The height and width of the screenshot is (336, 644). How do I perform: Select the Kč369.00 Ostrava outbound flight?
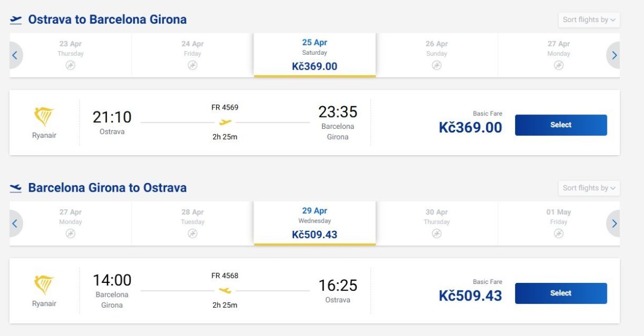pyautogui.click(x=561, y=125)
